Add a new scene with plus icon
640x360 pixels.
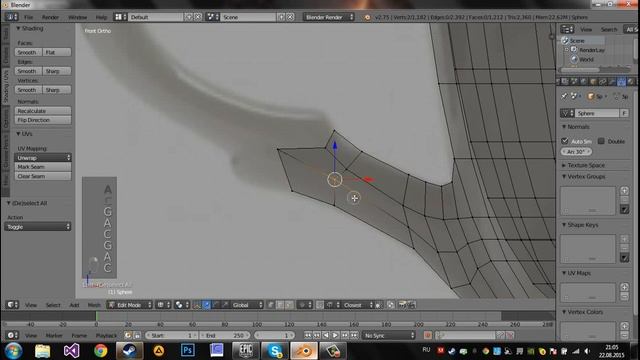point(281,17)
